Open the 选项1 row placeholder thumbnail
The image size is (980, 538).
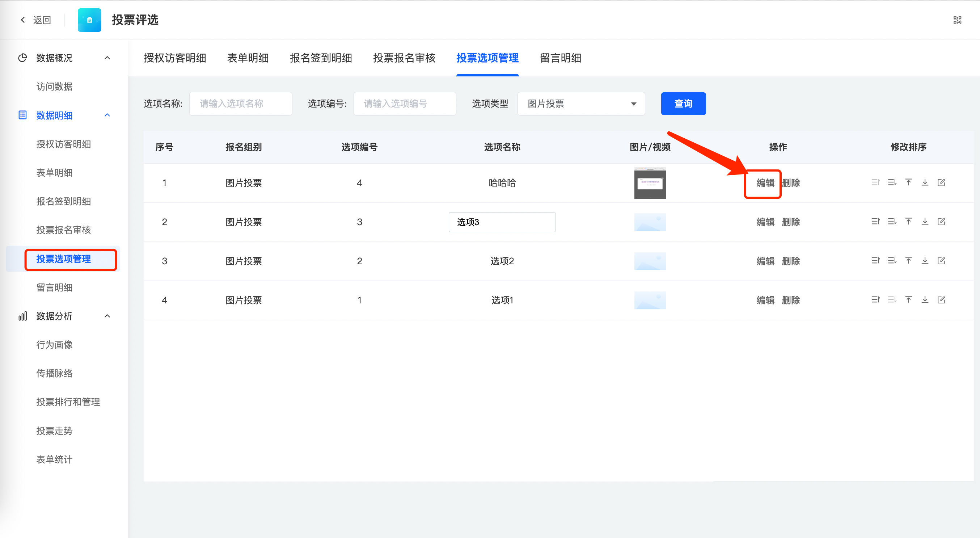[650, 300]
